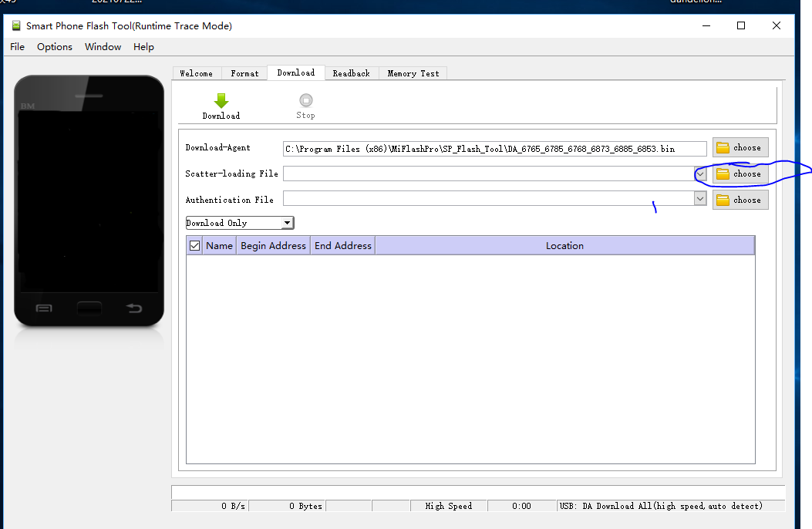Click the Location column header
The width and height of the screenshot is (812, 529).
point(564,246)
